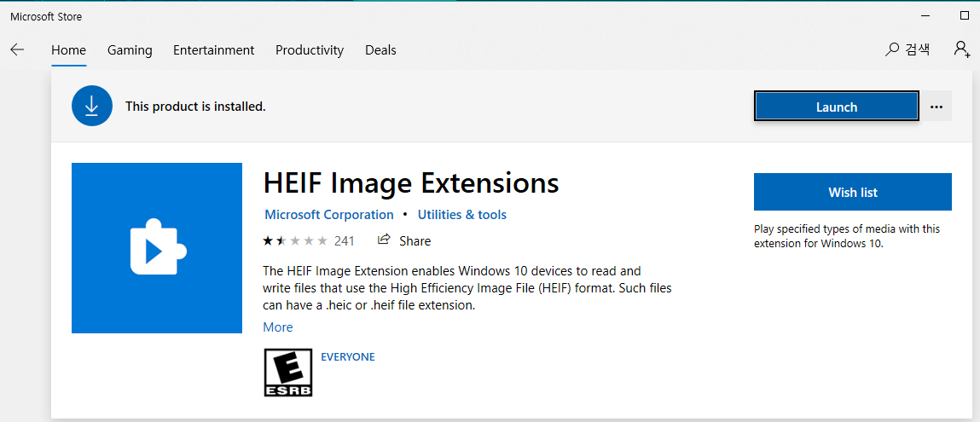Click the star rating row

pos(295,240)
